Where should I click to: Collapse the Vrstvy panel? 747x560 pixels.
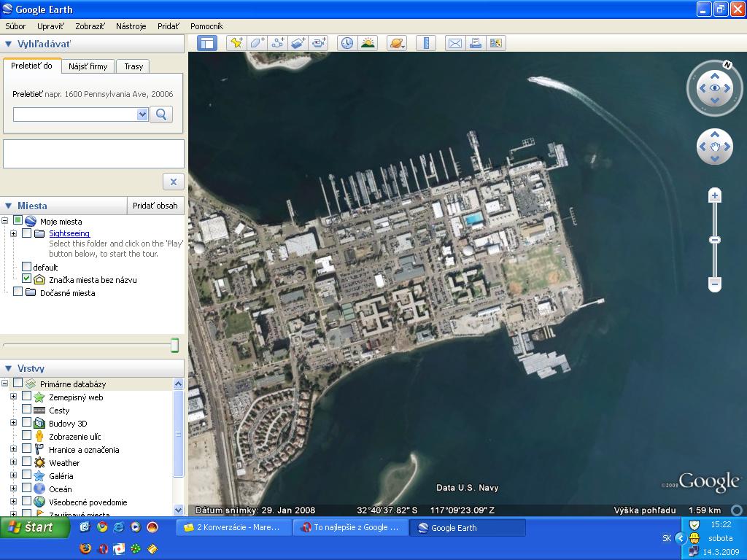9,368
